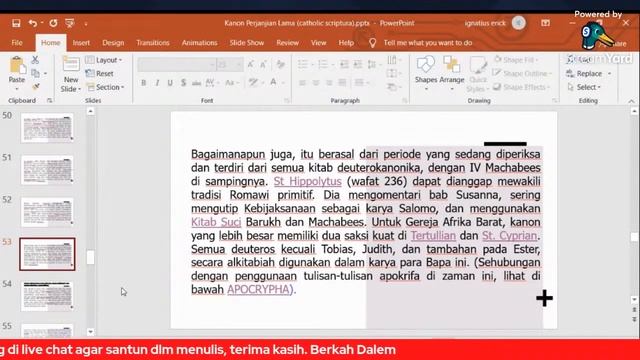Align text left
This screenshot has width=640, height=360.
click(302, 83)
